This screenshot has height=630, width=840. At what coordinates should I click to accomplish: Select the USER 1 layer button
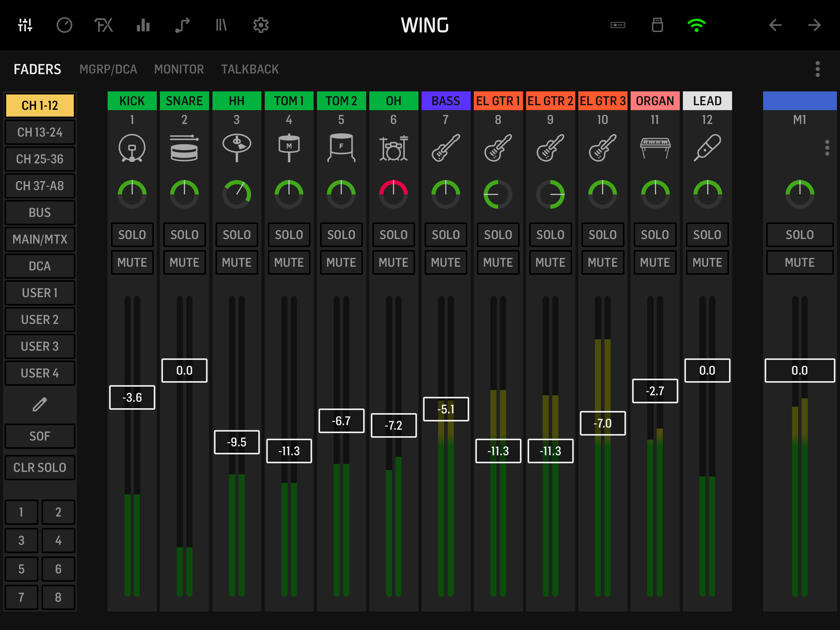[40, 293]
